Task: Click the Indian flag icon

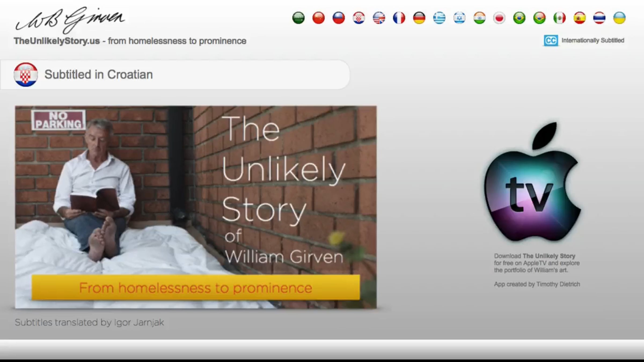Action: (x=480, y=18)
